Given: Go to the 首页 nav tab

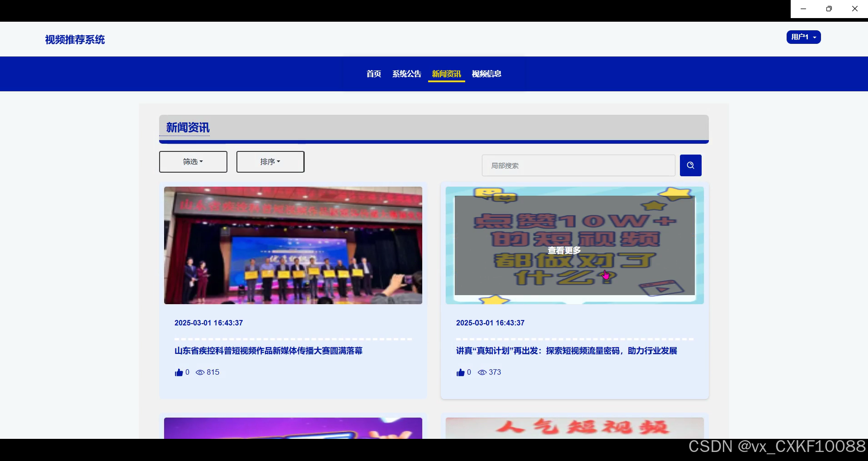Looking at the screenshot, I should point(373,74).
